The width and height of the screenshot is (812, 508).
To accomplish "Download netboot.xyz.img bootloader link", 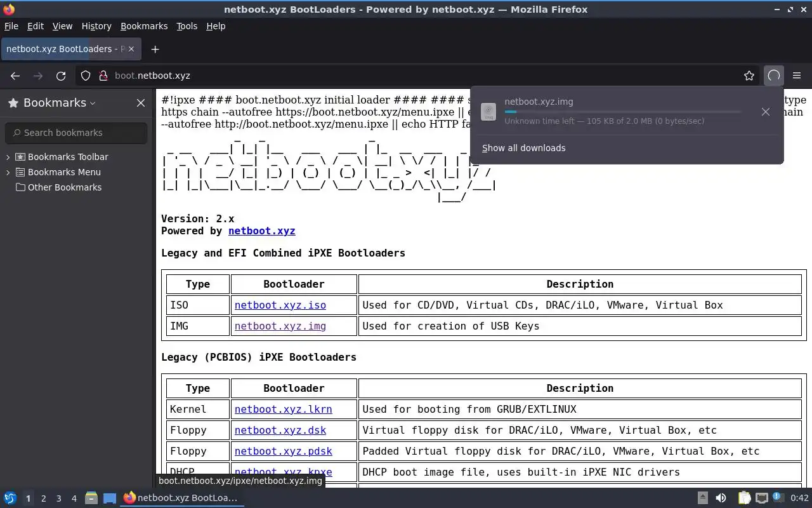I will click(280, 326).
